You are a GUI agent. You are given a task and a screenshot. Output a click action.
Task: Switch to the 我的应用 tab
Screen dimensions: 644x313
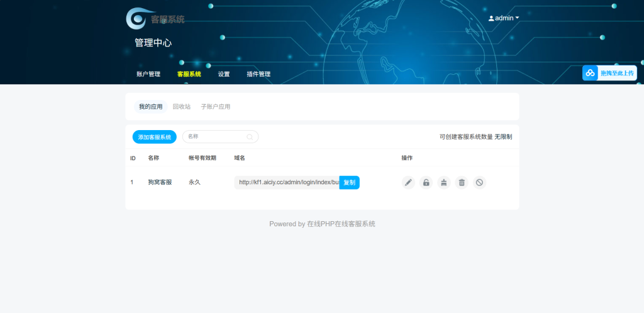(x=151, y=107)
